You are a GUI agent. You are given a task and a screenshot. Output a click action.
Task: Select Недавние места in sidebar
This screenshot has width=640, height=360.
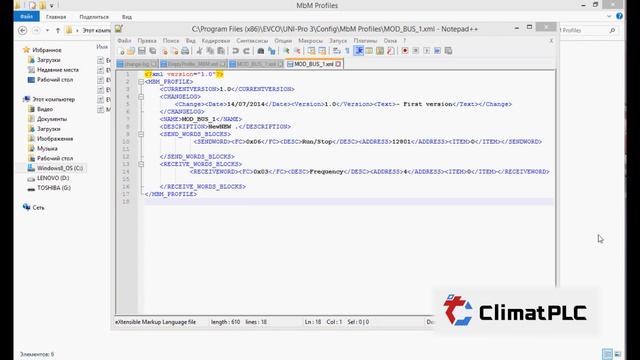(58, 70)
